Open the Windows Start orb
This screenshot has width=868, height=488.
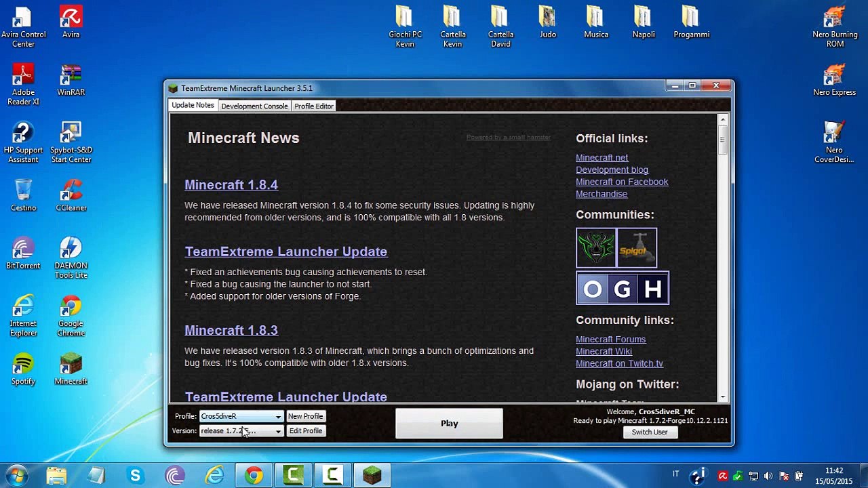pyautogui.click(x=17, y=476)
